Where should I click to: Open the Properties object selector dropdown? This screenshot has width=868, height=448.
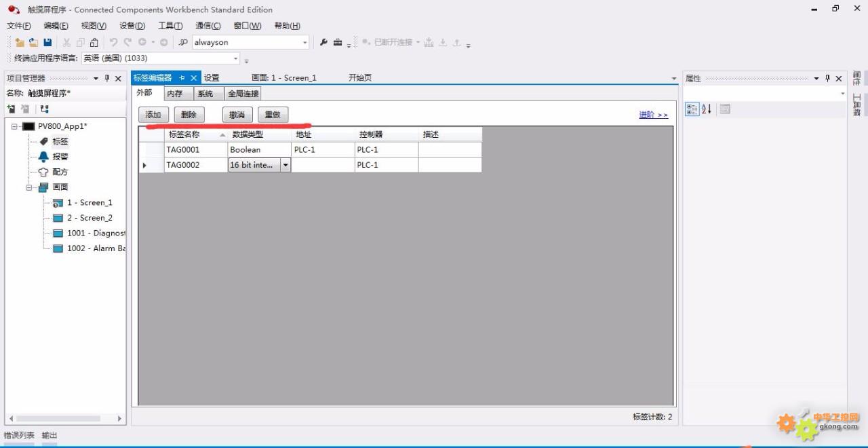coord(843,94)
